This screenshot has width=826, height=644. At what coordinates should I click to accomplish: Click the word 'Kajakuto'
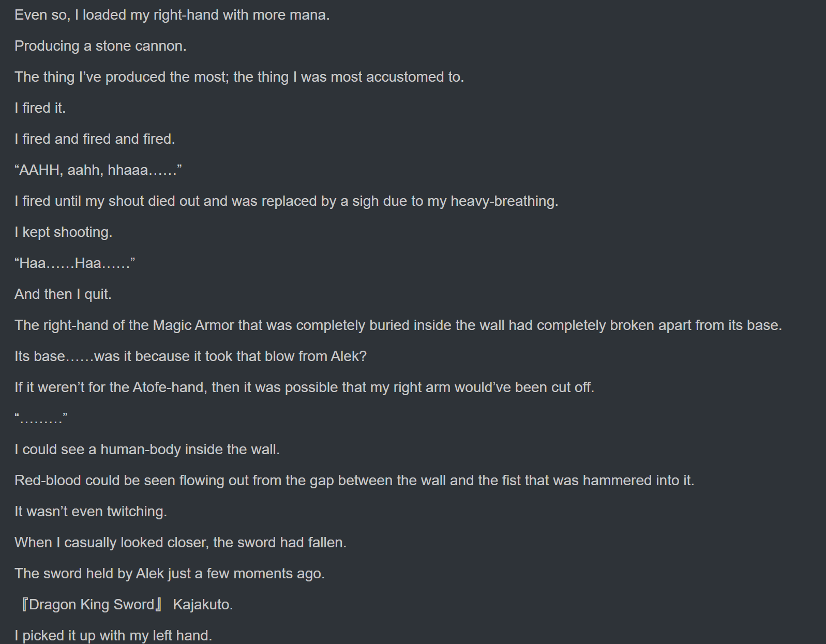pos(202,605)
